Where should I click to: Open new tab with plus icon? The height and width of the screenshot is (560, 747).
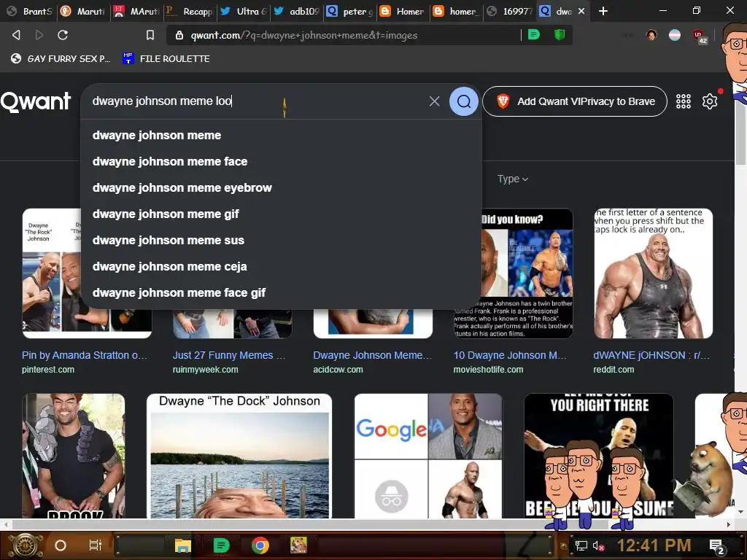pos(603,10)
